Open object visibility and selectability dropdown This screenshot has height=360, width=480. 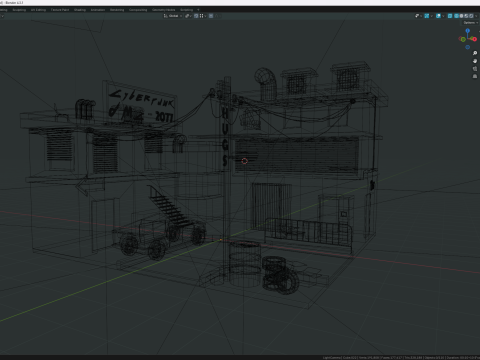[418, 16]
